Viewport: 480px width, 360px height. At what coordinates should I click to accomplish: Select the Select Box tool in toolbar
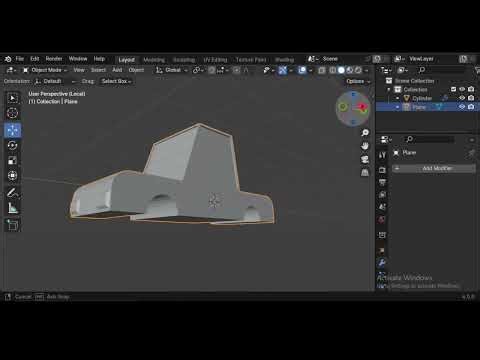(x=13, y=98)
